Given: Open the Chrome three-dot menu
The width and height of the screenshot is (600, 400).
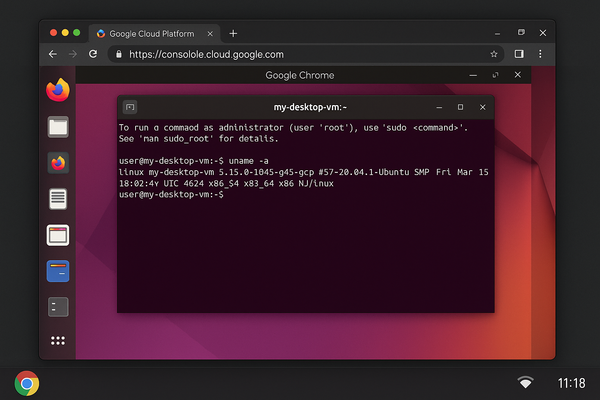Looking at the screenshot, I should click(x=542, y=54).
